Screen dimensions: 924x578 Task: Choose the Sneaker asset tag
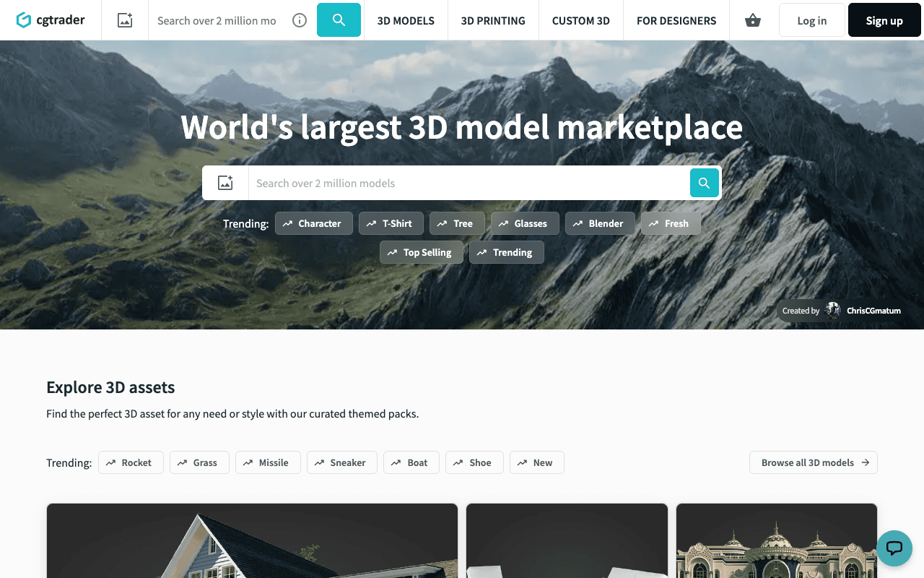[x=342, y=462]
